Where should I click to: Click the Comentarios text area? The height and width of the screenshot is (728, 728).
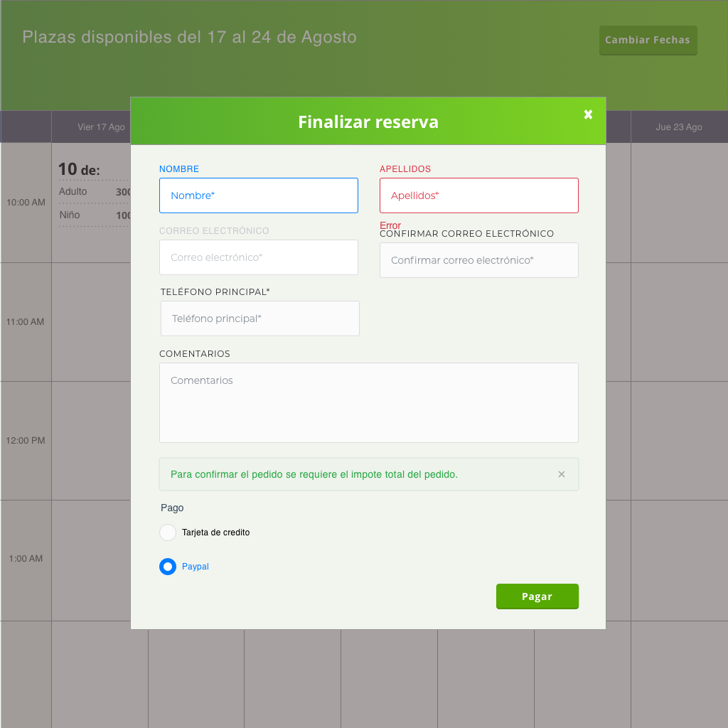pos(369,402)
